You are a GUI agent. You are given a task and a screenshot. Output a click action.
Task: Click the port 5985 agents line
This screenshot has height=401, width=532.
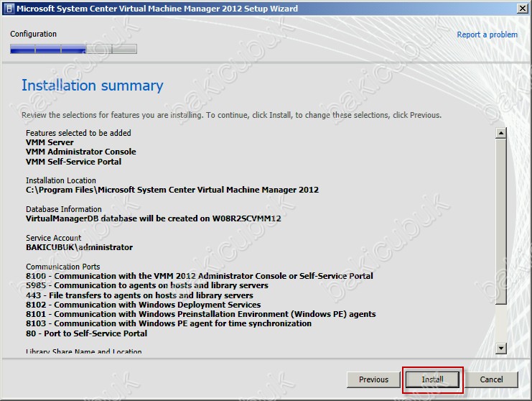pyautogui.click(x=147, y=285)
